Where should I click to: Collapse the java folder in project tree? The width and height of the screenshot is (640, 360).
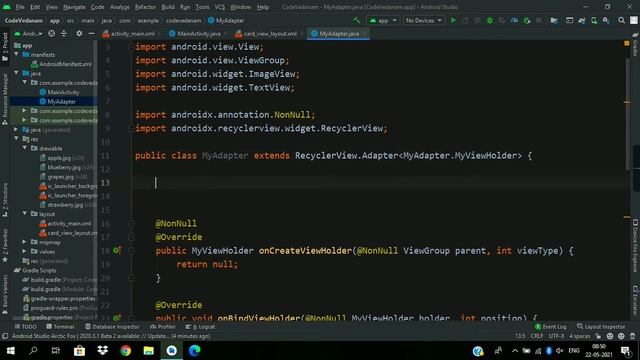[17, 73]
